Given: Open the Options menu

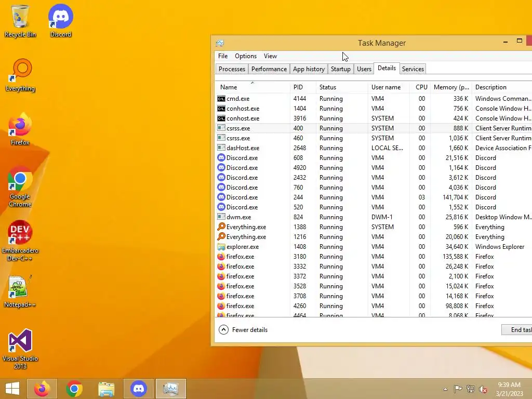Looking at the screenshot, I should 246,56.
